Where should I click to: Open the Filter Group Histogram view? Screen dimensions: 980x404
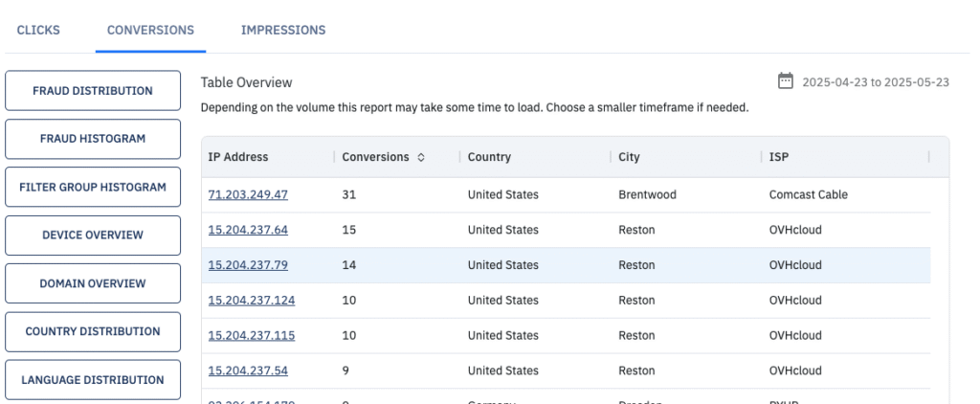[93, 187]
